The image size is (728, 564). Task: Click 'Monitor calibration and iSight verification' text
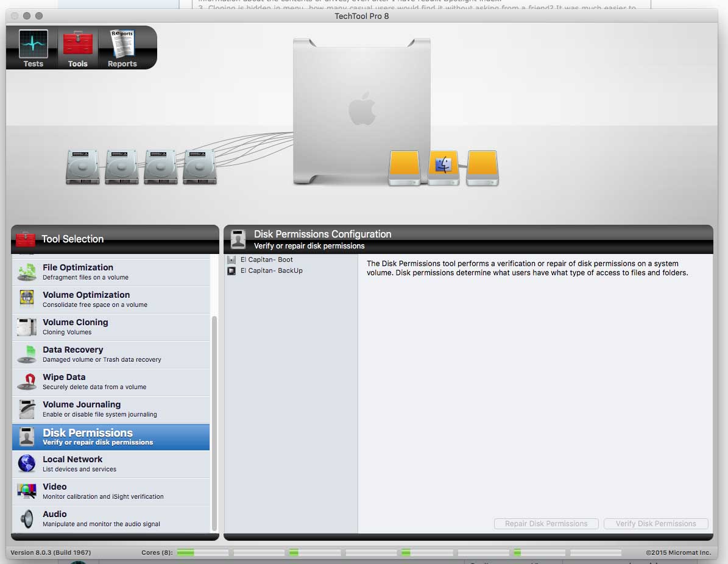103,496
